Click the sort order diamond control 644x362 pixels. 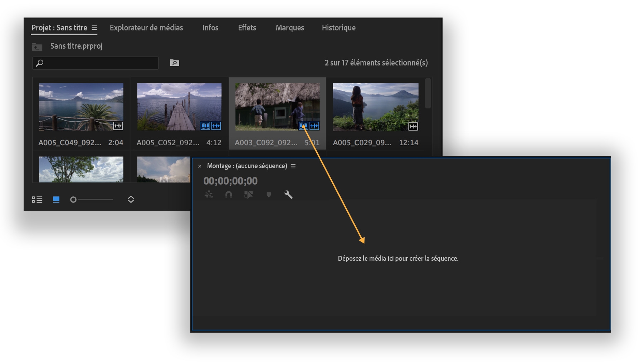131,199
